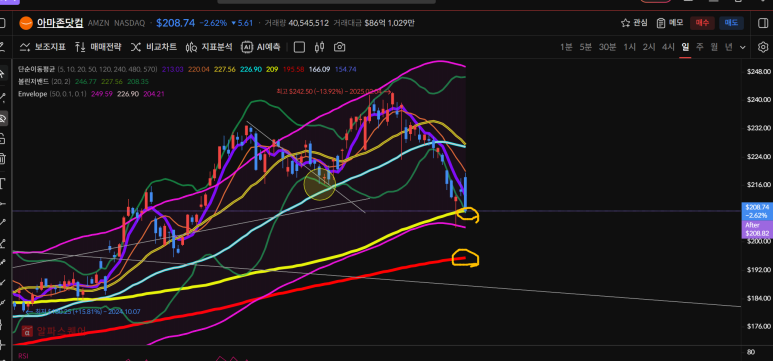
Task: Click the 거래대금 trading value text
Action: point(374,23)
